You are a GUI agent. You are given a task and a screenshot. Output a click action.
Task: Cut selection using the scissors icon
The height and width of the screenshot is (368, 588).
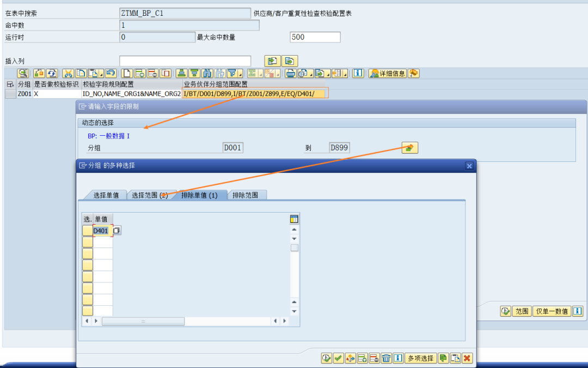[68, 73]
